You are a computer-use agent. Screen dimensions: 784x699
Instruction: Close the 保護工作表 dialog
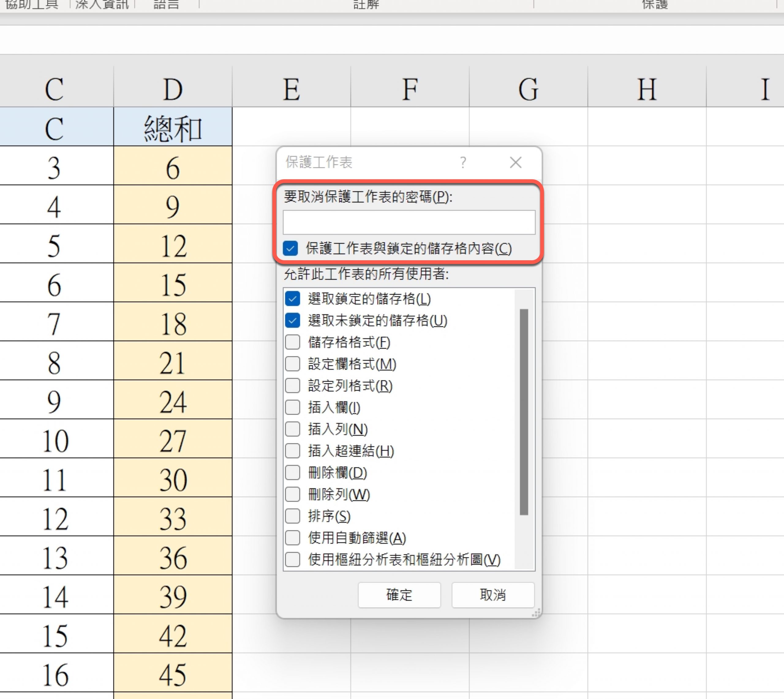(x=515, y=163)
